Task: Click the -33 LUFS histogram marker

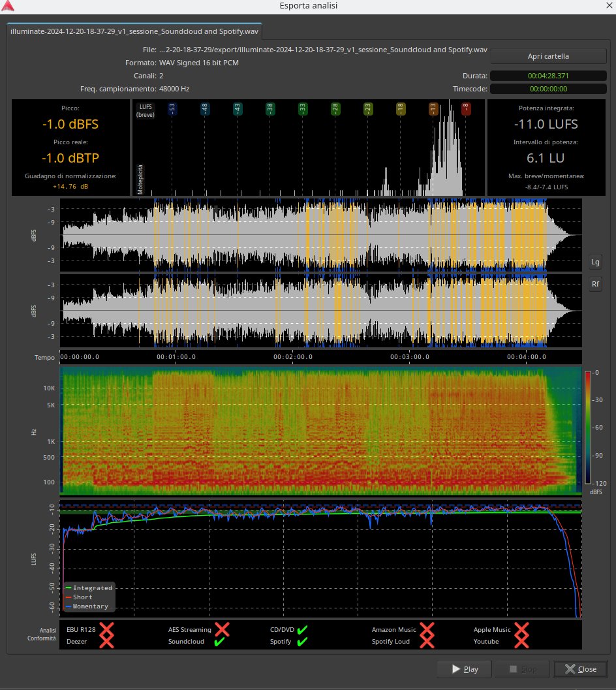Action: coord(302,108)
